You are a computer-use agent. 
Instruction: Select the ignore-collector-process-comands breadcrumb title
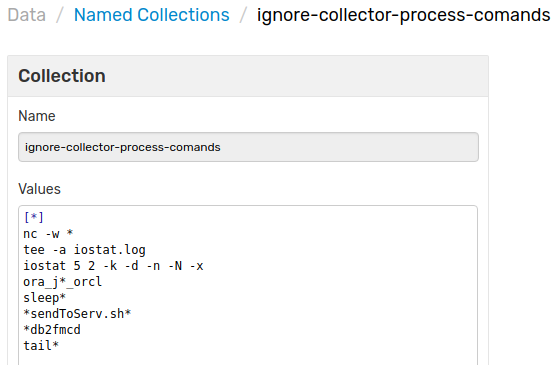404,15
